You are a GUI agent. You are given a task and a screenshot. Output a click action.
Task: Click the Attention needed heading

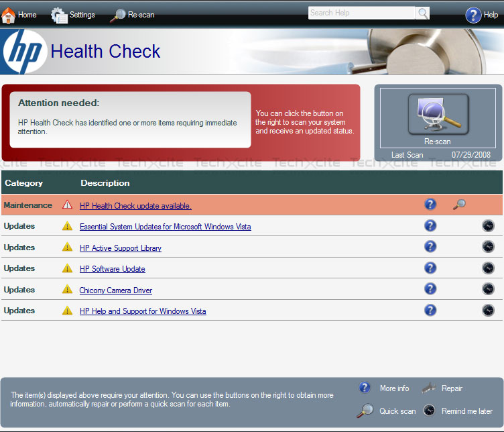pos(59,103)
